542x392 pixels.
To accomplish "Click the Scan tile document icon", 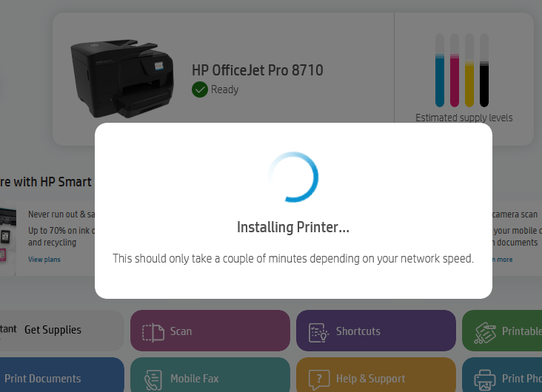I will pos(153,333).
